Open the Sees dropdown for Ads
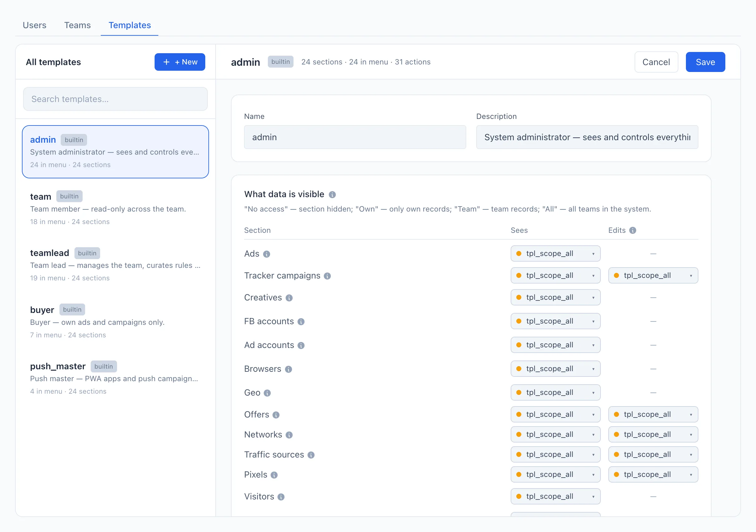This screenshot has width=756, height=532. pos(555,253)
